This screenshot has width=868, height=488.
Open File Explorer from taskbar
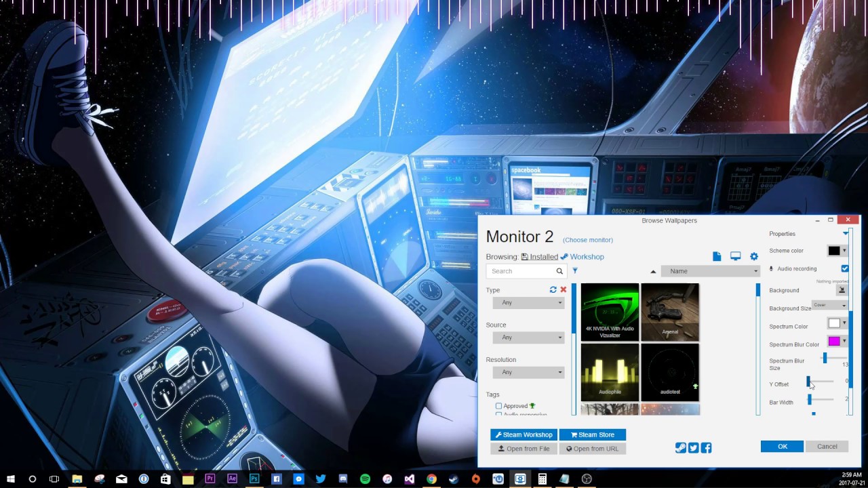pos(77,479)
